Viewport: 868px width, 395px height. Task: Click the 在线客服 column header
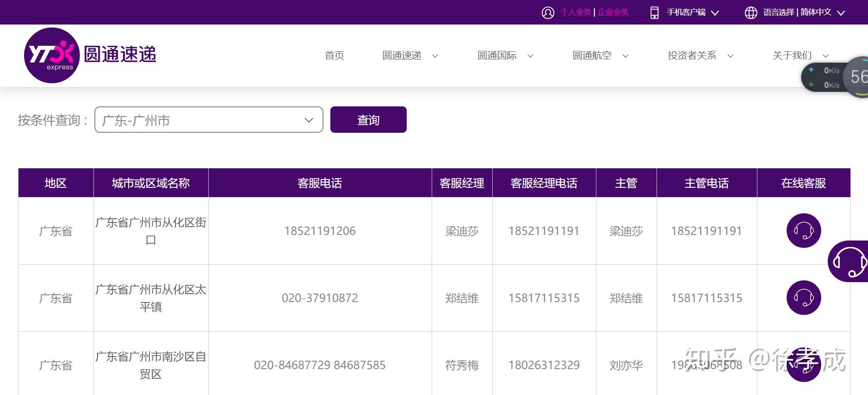[x=804, y=183]
